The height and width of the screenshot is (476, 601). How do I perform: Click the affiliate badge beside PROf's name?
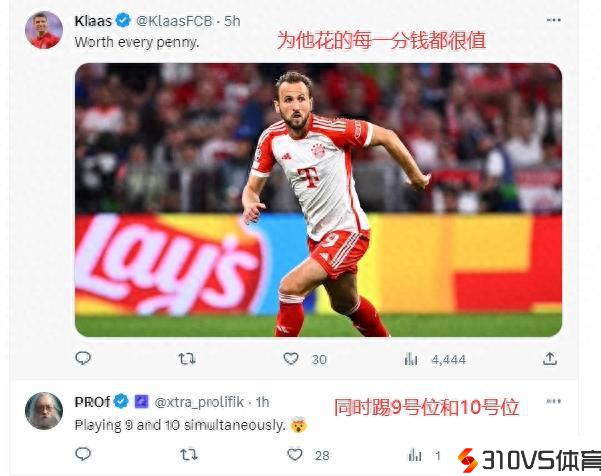click(x=141, y=402)
